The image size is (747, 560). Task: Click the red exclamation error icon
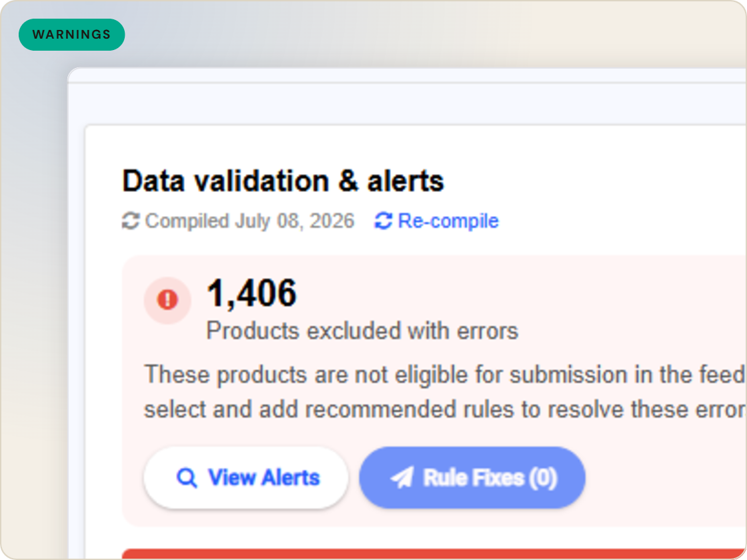click(167, 300)
